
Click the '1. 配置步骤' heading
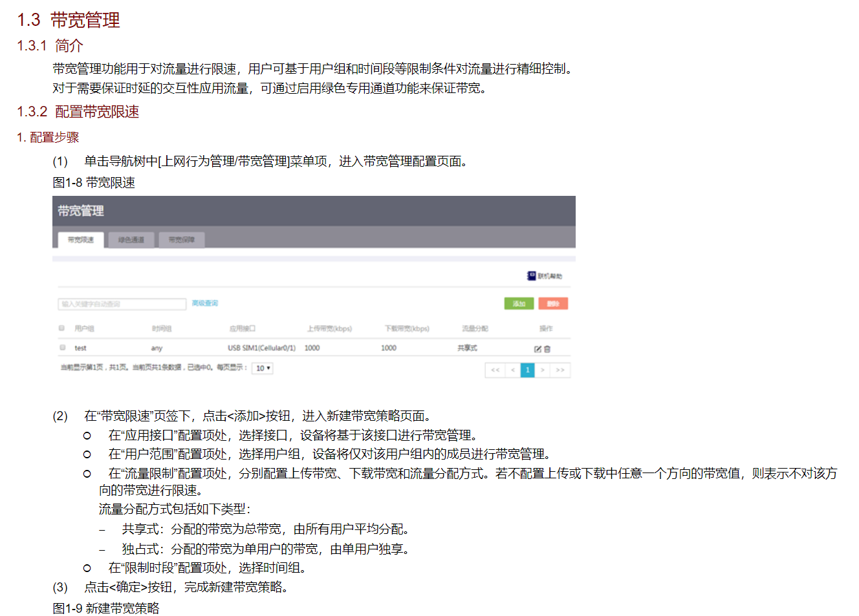point(48,137)
